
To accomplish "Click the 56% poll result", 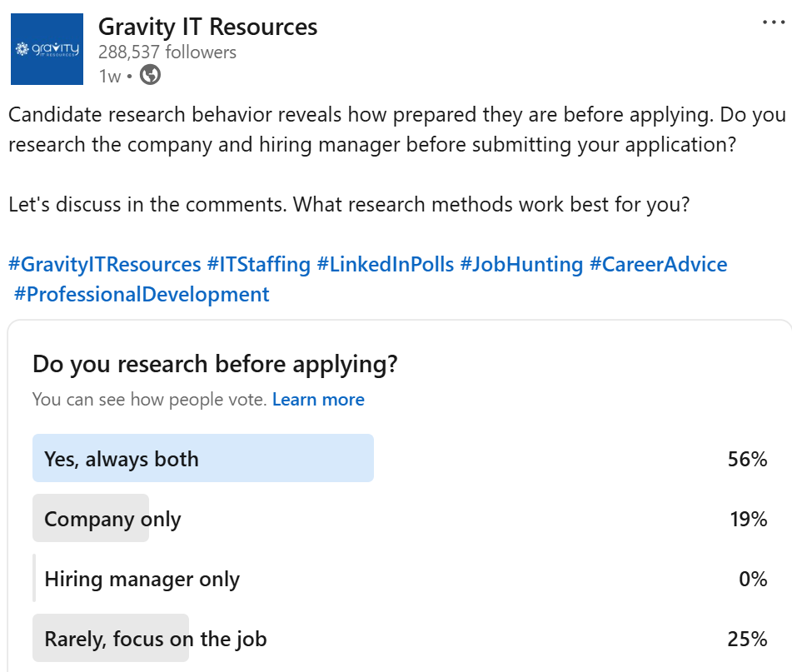I will [x=747, y=459].
